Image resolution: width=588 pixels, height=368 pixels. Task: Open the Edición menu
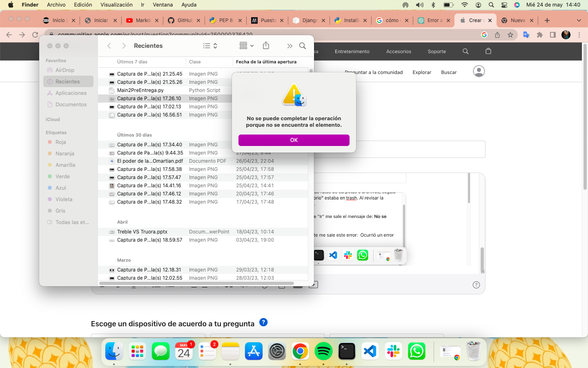(x=83, y=5)
